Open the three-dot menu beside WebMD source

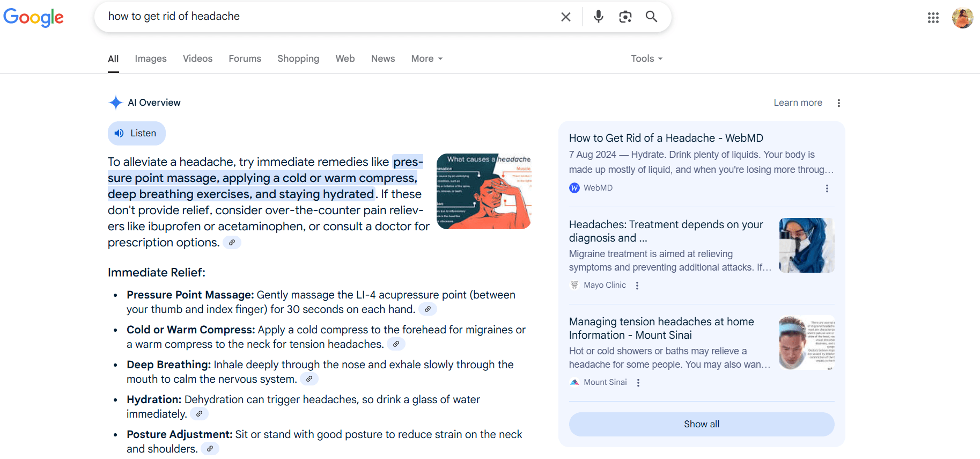[827, 188]
